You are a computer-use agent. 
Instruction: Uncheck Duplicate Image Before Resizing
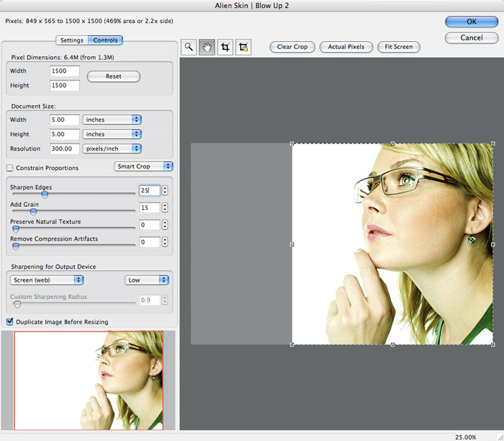9,321
